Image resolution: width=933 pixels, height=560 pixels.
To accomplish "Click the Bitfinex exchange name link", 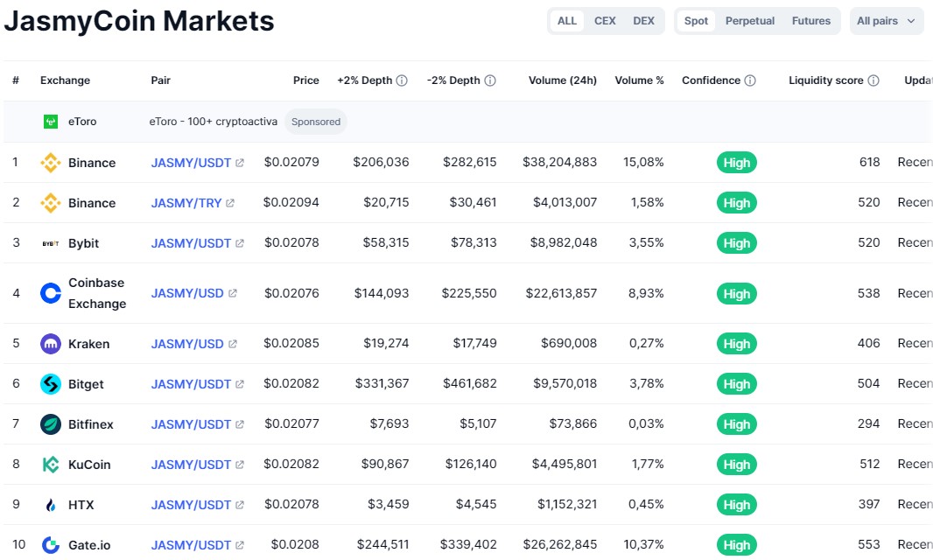I will click(x=92, y=424).
